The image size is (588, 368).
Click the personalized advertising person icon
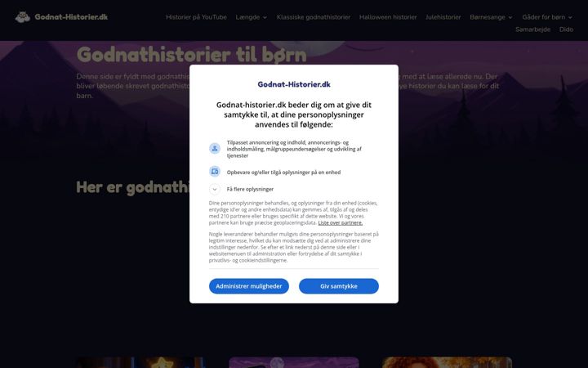215,148
